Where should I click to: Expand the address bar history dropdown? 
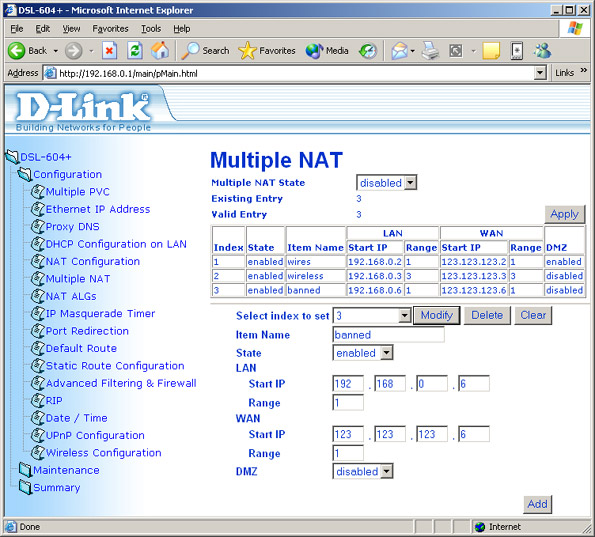point(540,73)
